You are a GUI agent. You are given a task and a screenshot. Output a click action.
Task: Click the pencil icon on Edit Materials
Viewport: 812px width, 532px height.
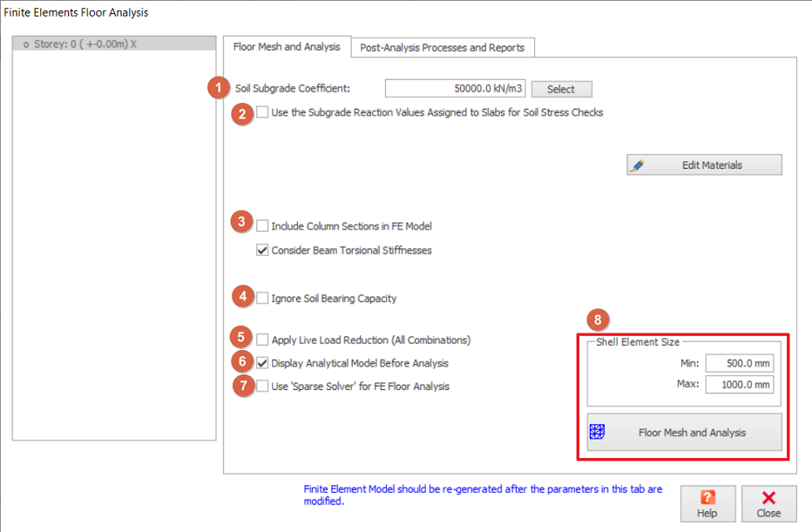tap(638, 165)
